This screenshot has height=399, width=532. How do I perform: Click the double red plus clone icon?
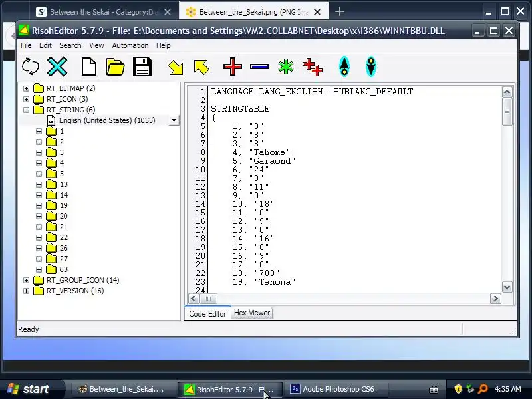[x=312, y=67]
